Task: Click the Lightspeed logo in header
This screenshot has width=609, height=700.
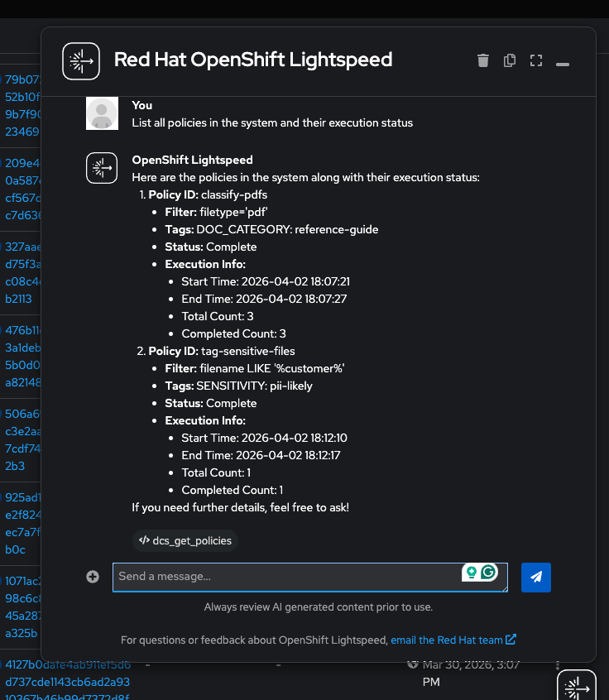Action: [x=81, y=61]
